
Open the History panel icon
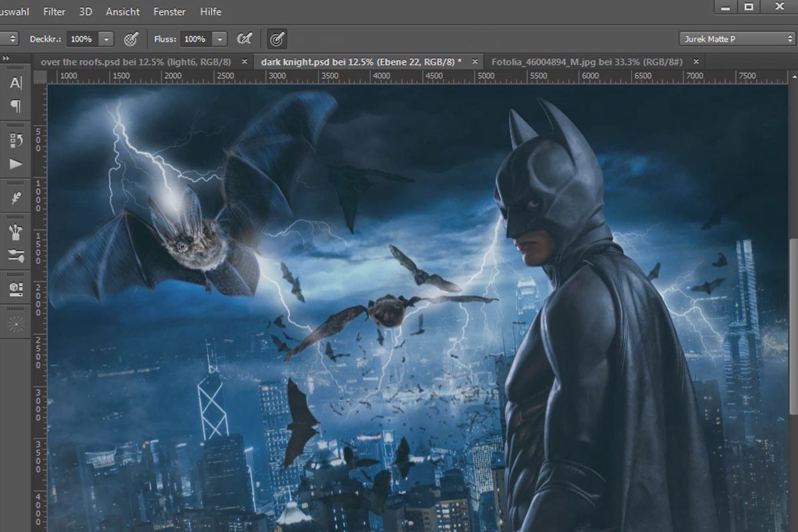pos(16,140)
